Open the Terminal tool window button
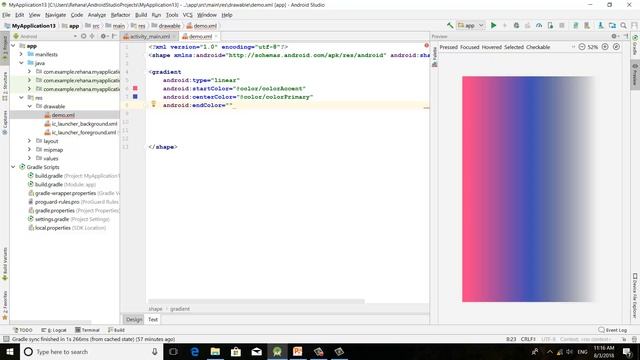 [x=87, y=330]
